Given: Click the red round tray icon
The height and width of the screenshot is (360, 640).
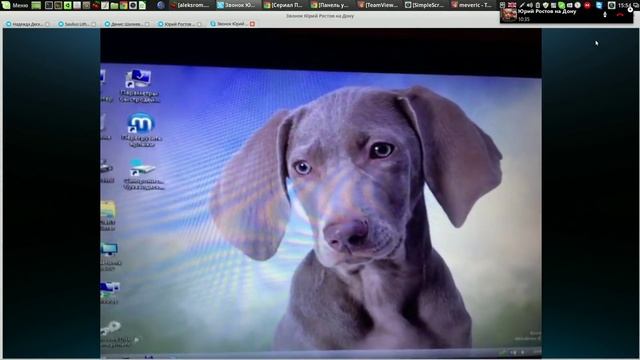Looking at the screenshot, I should [587, 5].
